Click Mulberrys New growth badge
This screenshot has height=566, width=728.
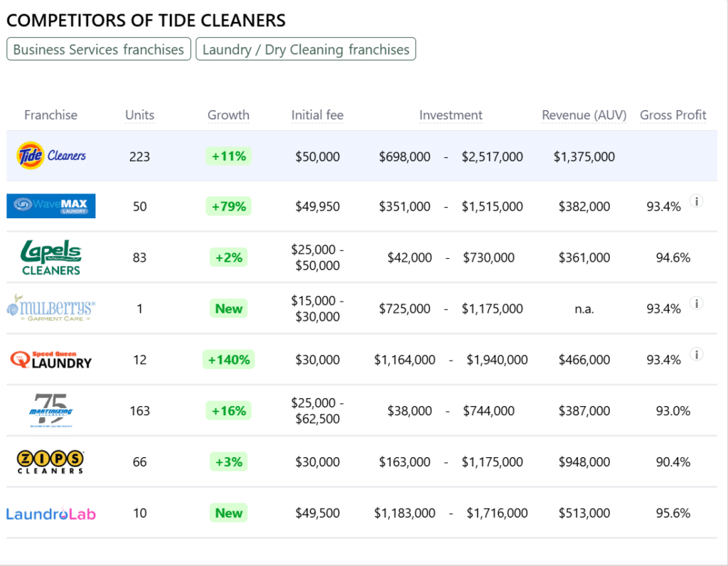(x=228, y=309)
